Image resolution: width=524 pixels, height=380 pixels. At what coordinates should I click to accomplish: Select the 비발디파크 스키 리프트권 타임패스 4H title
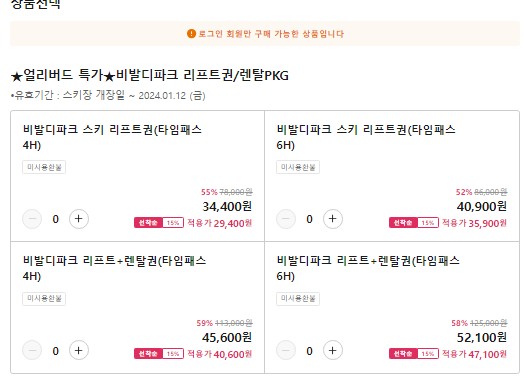click(112, 137)
